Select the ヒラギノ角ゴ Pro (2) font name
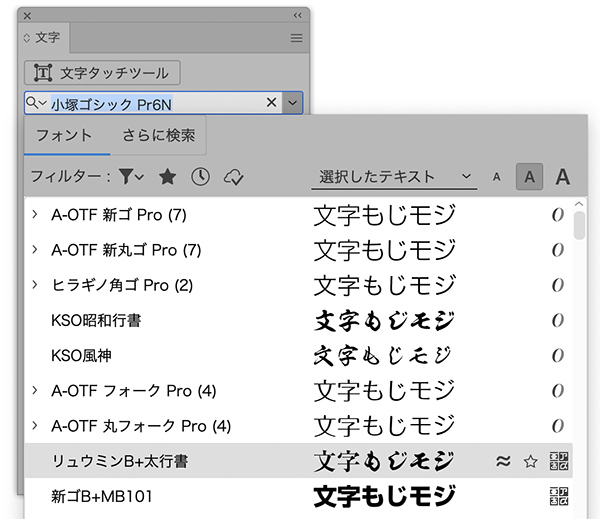The height and width of the screenshot is (519, 600). 122,285
